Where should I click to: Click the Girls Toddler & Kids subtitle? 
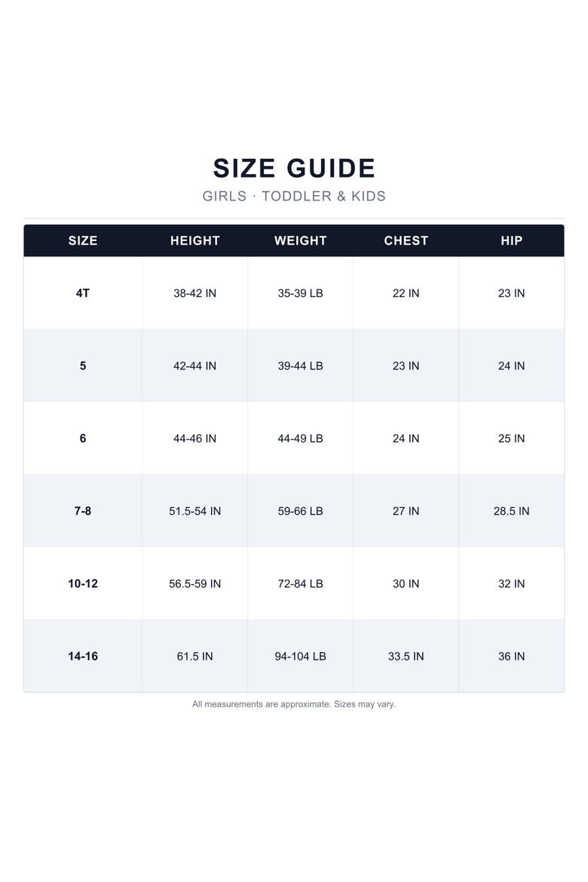click(x=294, y=196)
